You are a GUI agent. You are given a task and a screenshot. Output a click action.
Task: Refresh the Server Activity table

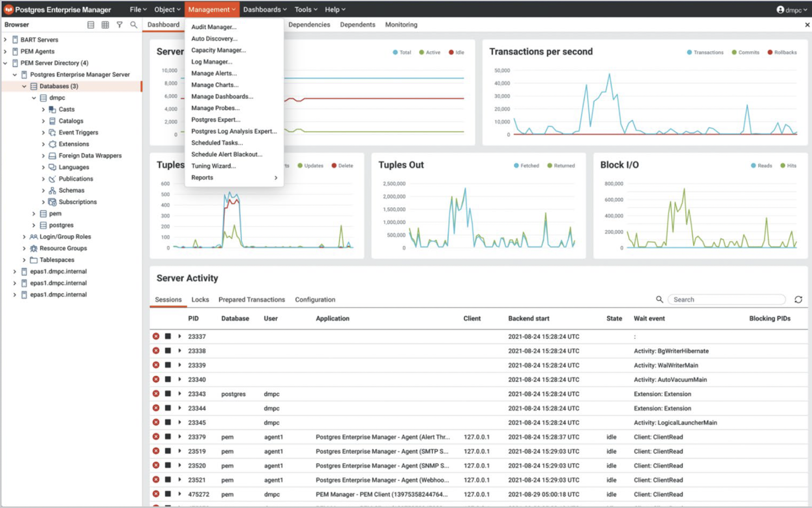pos(798,300)
